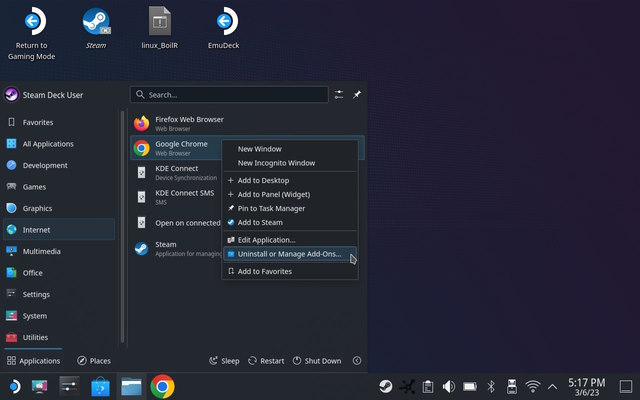Click the 5:17 PM clock
The image size is (640, 400).
(x=587, y=386)
